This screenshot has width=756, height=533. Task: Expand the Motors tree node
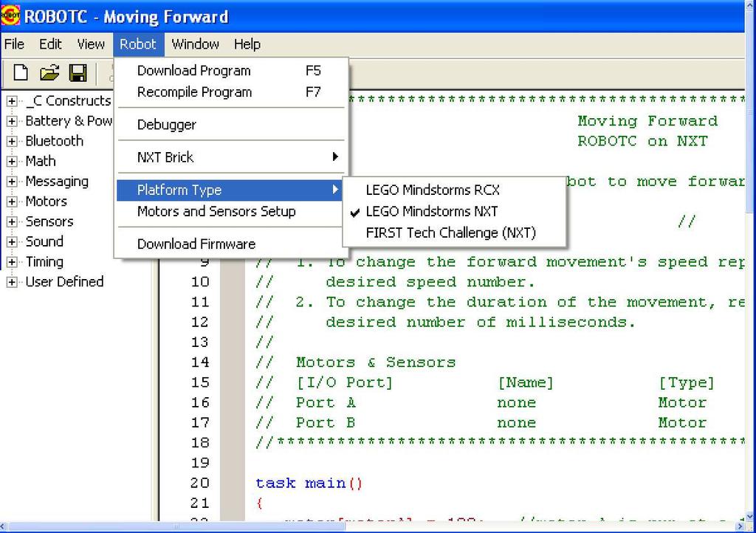coord(12,202)
